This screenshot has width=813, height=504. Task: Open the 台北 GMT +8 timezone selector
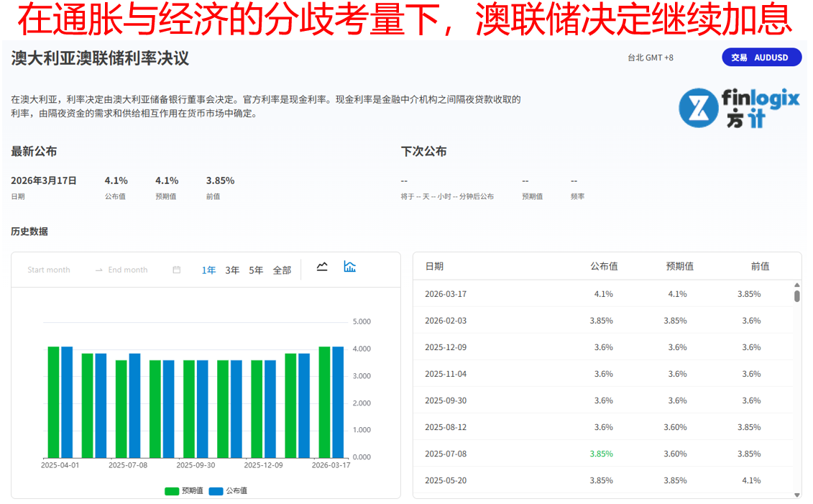click(651, 58)
